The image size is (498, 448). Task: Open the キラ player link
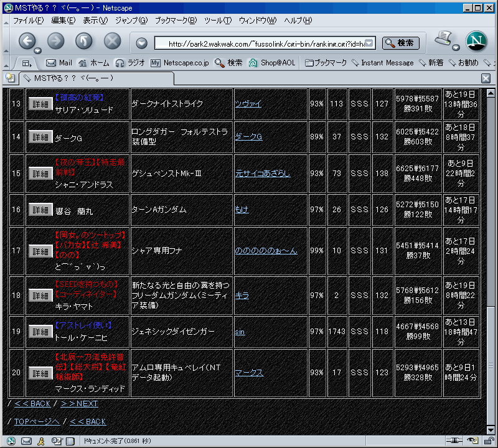(x=242, y=296)
